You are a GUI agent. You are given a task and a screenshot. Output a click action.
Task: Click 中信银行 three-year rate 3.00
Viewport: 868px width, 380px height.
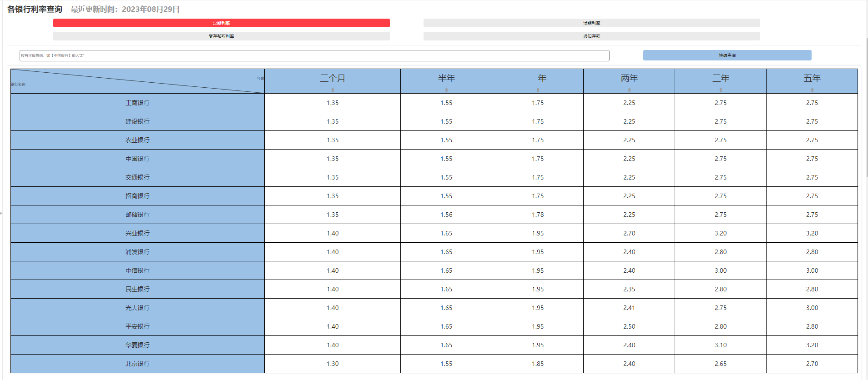(x=721, y=270)
